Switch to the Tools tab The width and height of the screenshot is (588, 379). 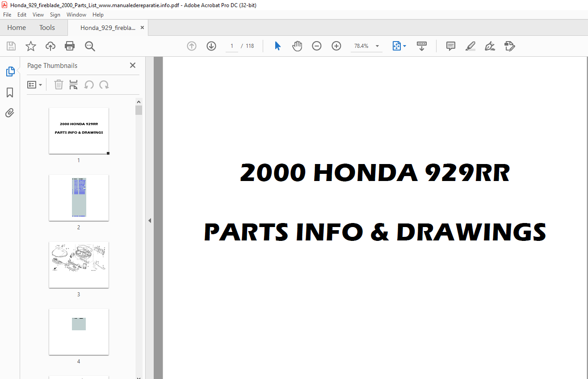[x=47, y=28]
